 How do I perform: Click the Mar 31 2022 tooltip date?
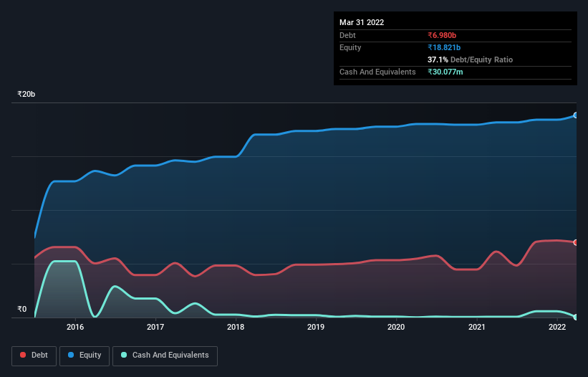point(362,22)
